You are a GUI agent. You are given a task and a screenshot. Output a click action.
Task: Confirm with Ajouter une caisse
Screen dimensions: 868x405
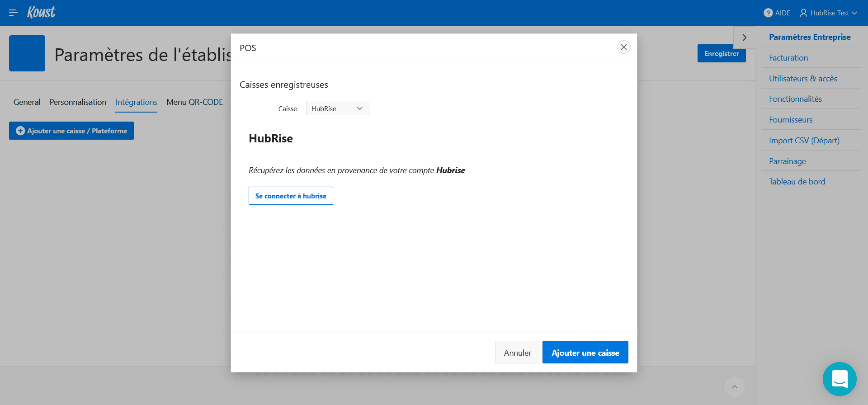[585, 352]
